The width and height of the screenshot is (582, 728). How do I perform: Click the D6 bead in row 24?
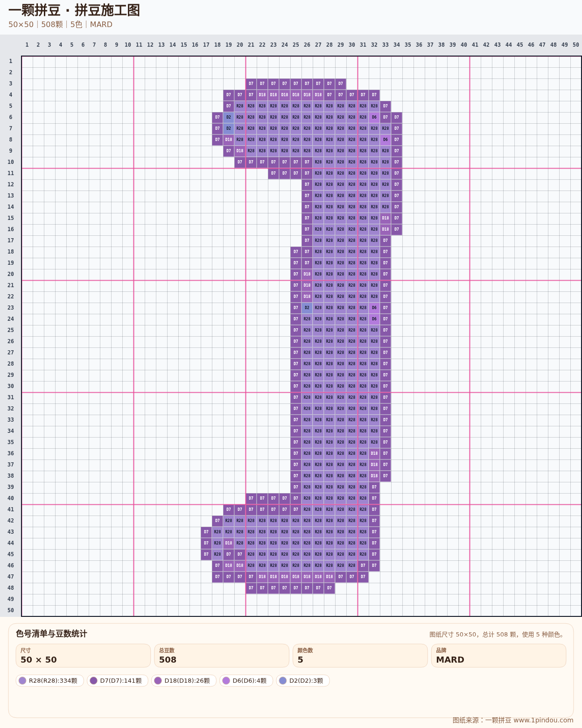[x=374, y=319]
